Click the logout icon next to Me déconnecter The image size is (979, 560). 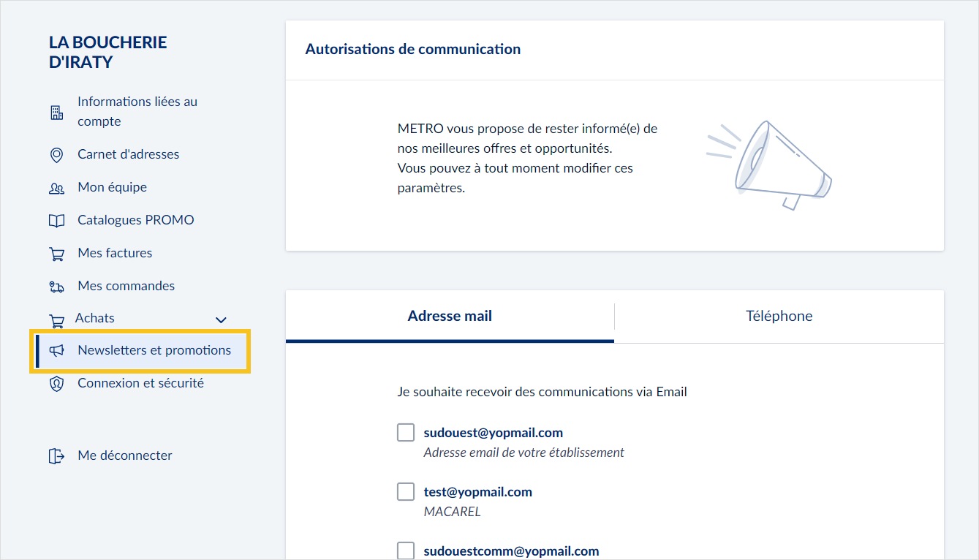(x=57, y=455)
